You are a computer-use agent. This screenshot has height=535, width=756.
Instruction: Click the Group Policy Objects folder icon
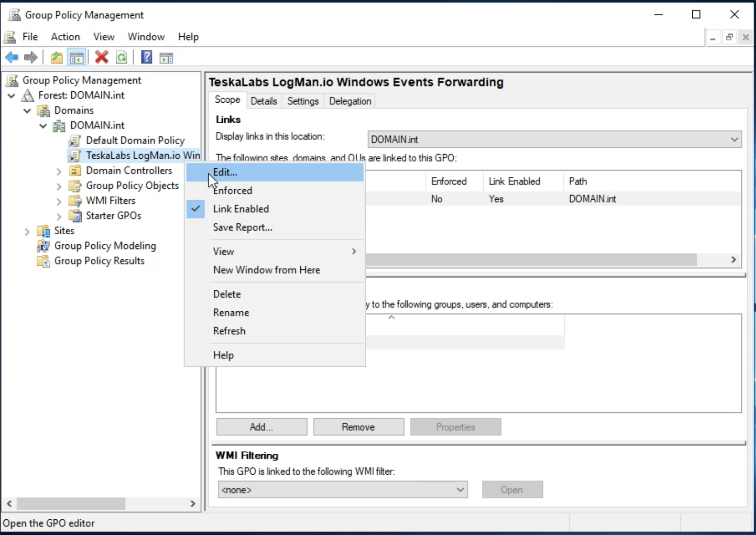pos(75,186)
